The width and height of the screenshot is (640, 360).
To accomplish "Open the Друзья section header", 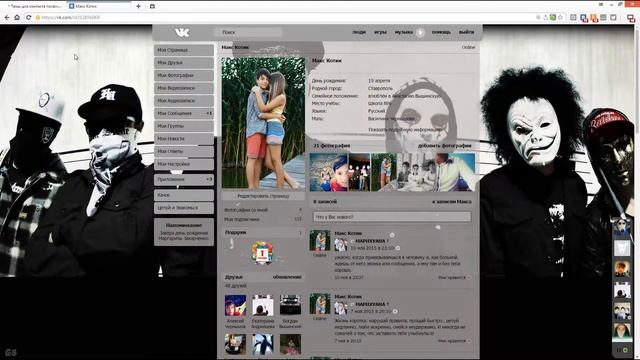I will pyautogui.click(x=233, y=277).
